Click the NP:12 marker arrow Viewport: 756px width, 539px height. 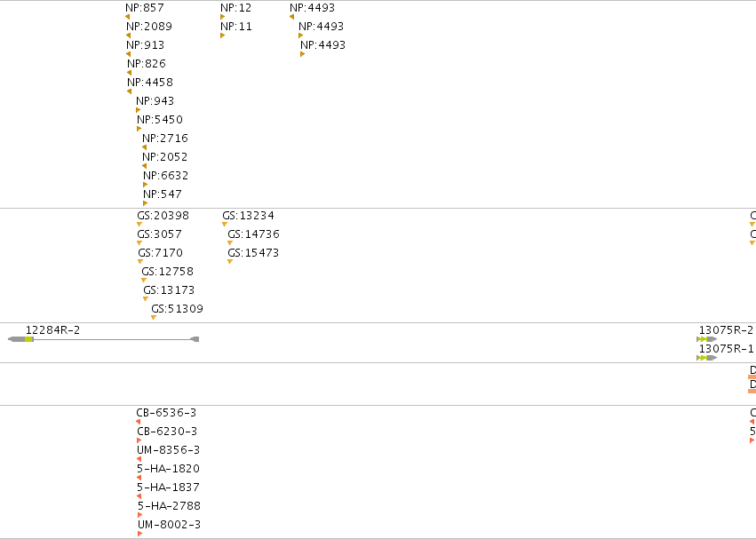(222, 17)
